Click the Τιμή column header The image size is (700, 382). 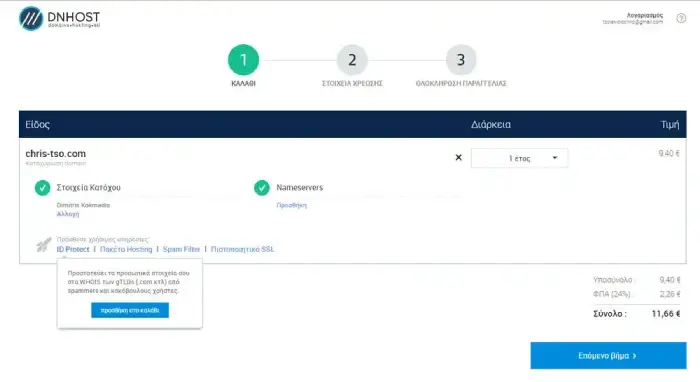click(670, 125)
